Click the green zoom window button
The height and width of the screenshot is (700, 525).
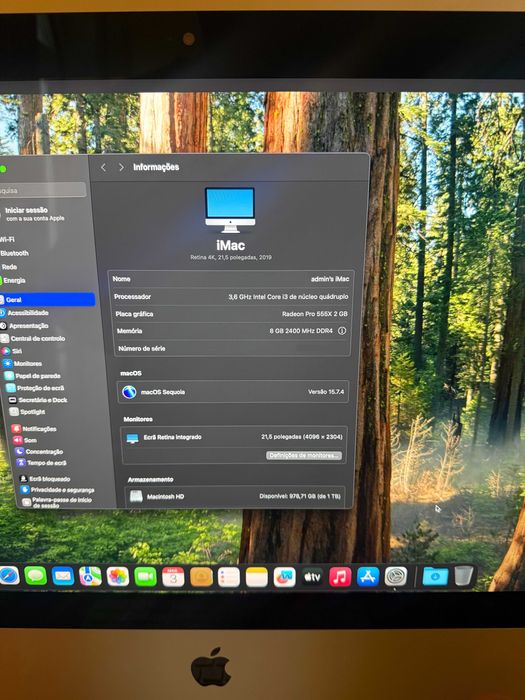[3, 169]
